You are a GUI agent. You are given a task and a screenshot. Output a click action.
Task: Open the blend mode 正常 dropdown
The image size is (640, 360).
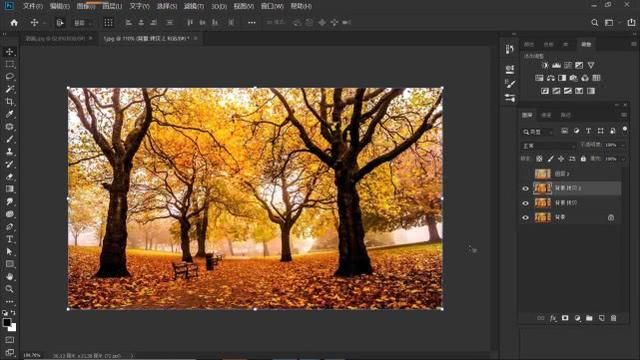(548, 146)
